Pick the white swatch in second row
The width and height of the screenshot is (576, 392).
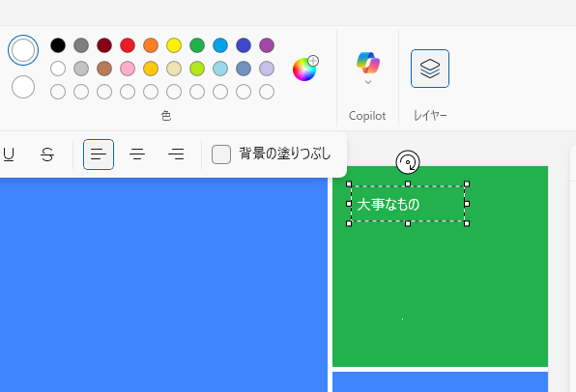pyautogui.click(x=58, y=69)
